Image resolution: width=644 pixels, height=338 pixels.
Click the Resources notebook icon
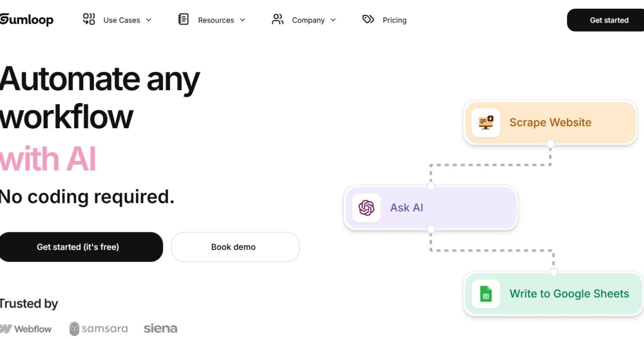pos(182,19)
